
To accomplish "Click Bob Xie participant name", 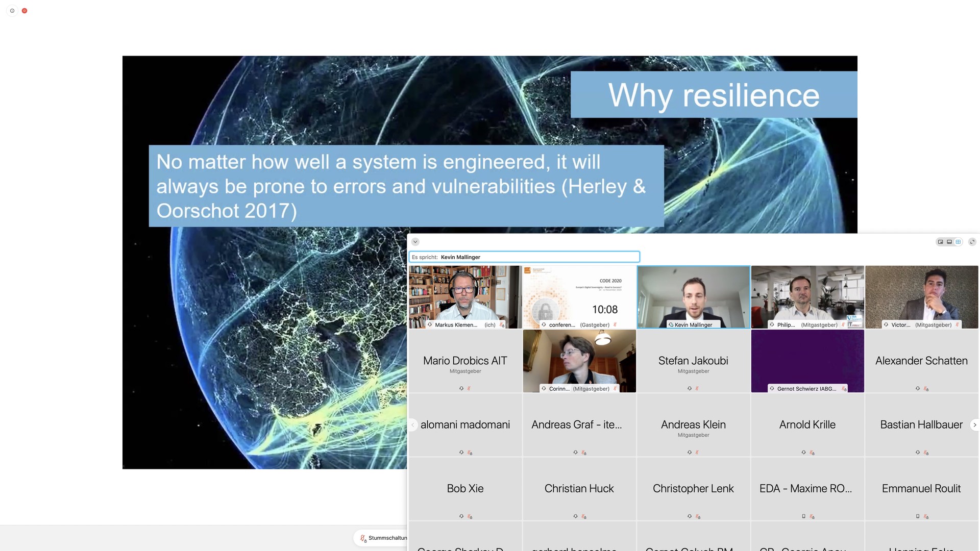I will point(465,488).
